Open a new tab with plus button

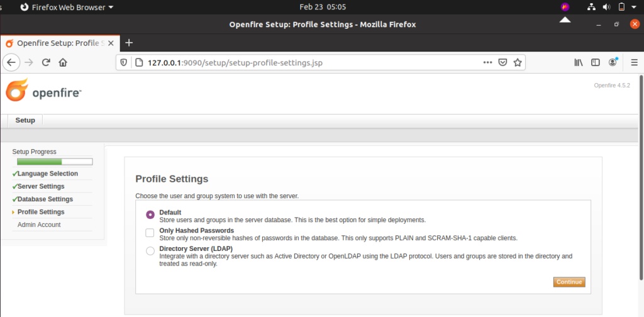click(x=129, y=43)
